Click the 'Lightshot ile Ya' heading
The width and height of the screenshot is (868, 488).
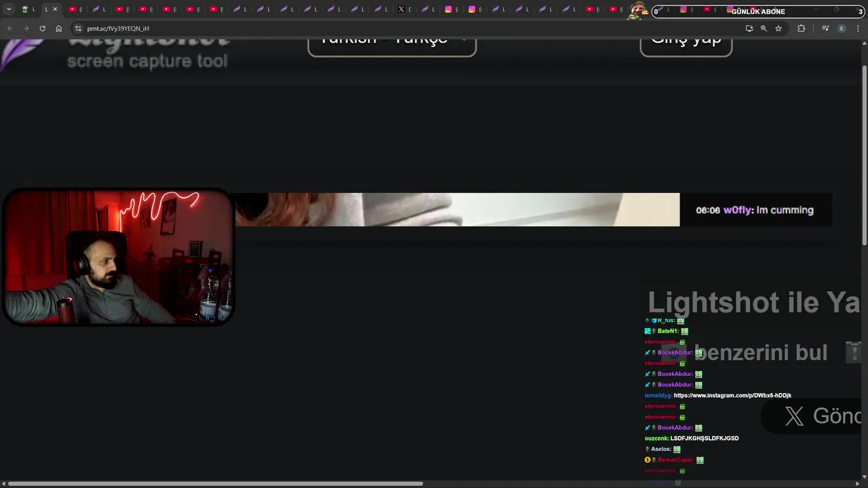pyautogui.click(x=753, y=302)
